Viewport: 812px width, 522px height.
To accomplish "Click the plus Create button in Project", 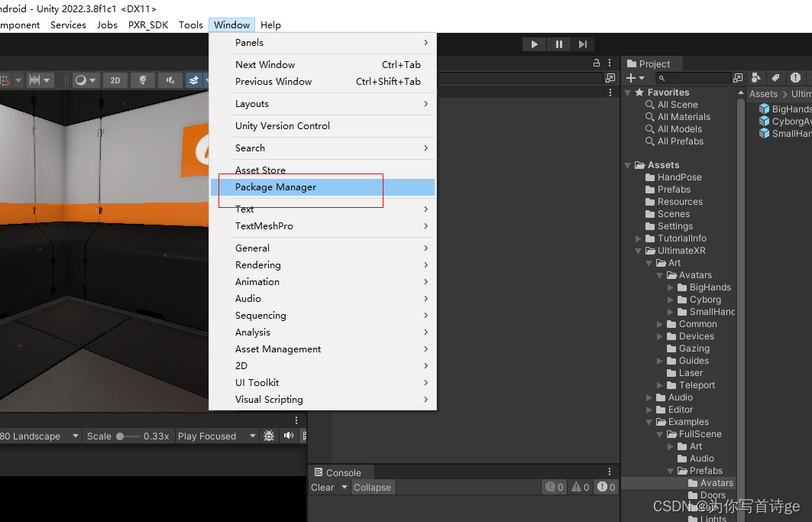I will (x=634, y=78).
